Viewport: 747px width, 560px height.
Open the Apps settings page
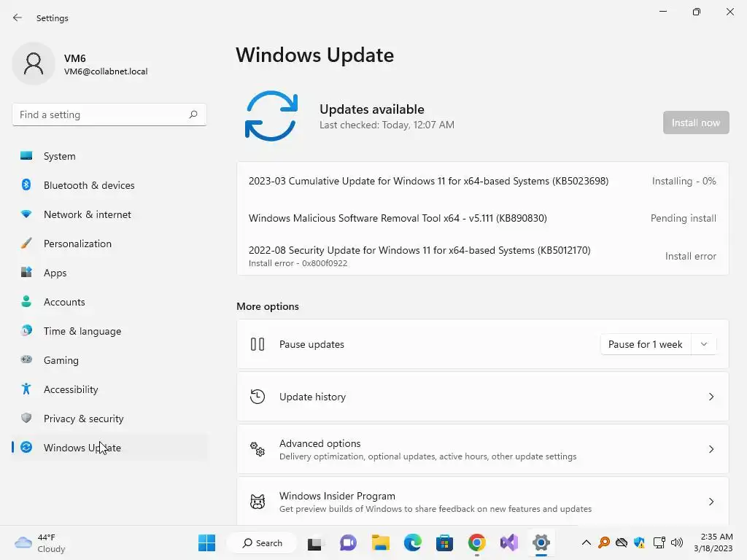click(109, 273)
